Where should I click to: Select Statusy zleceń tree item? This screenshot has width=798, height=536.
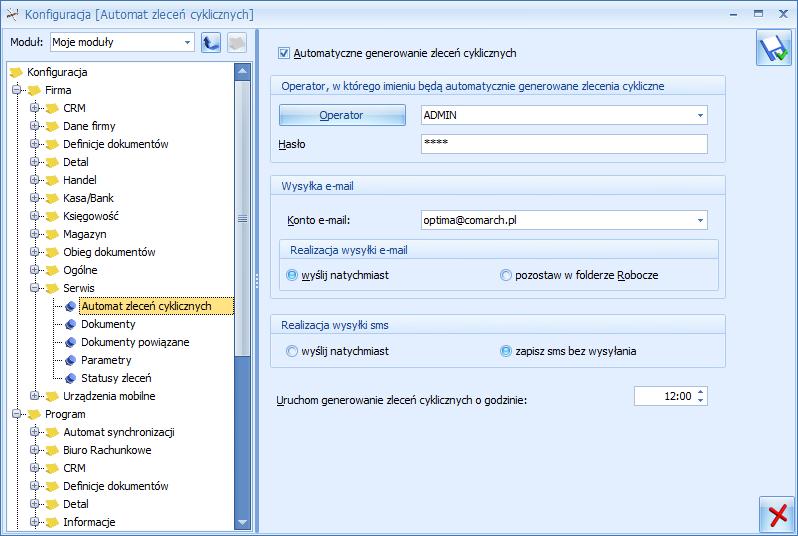116,378
